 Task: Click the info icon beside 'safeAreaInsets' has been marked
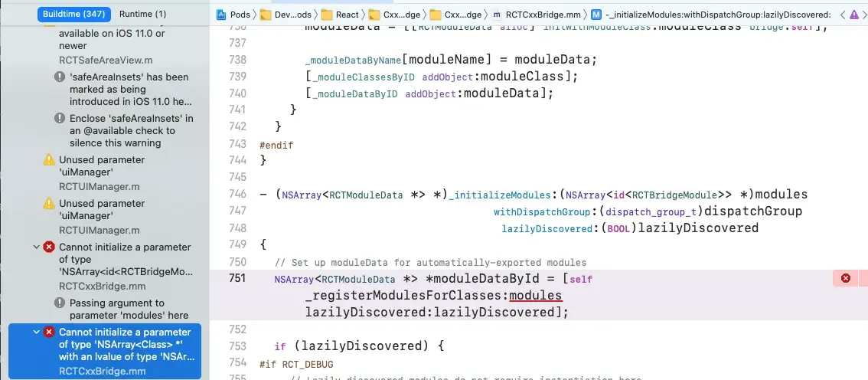(60, 77)
